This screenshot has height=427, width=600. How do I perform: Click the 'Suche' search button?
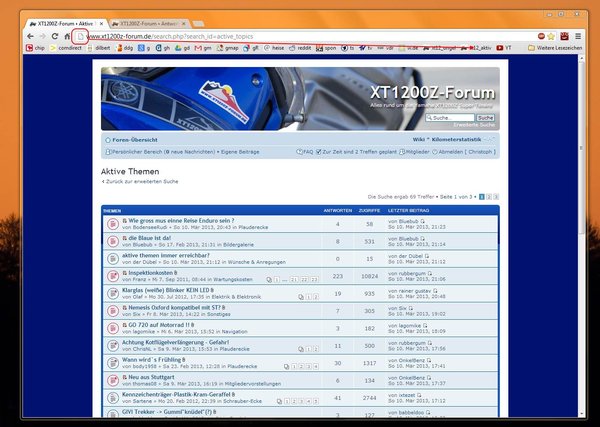tap(489, 117)
